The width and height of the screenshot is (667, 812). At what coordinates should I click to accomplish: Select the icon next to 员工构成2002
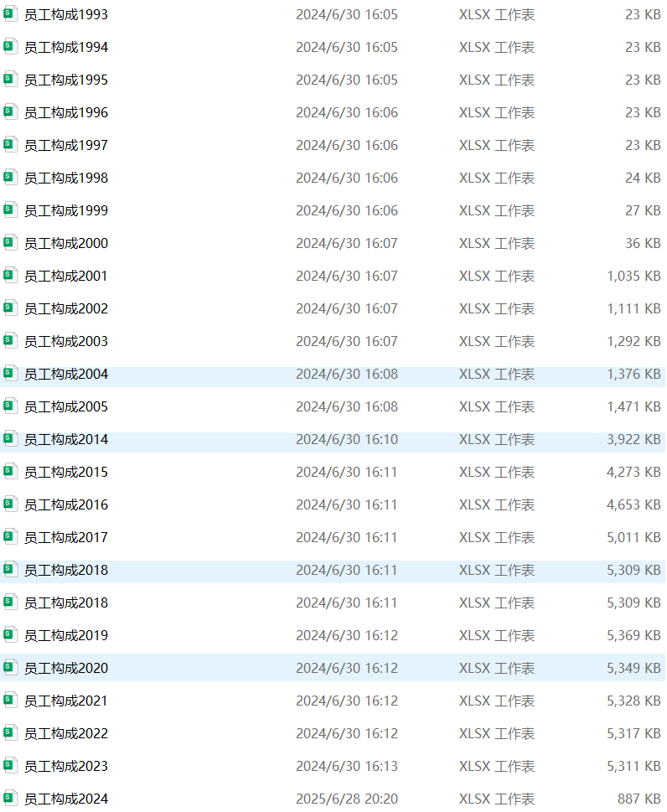(10, 308)
